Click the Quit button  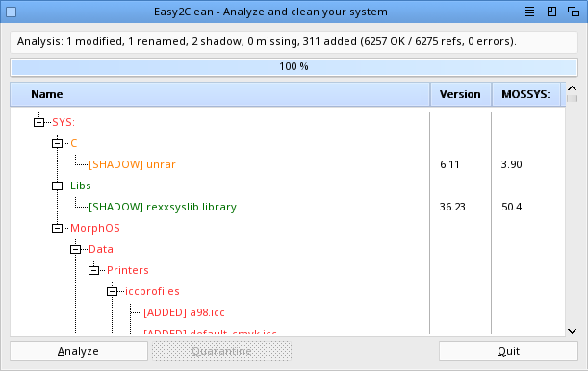tap(508, 351)
